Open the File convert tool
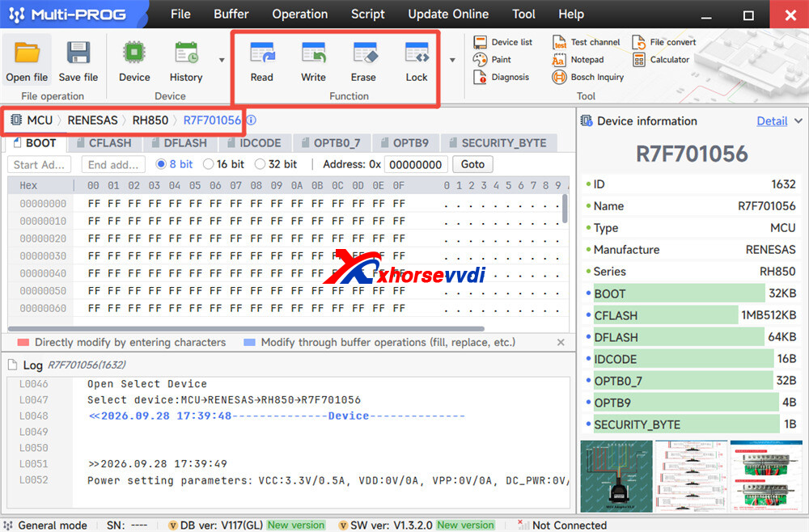 (x=664, y=42)
